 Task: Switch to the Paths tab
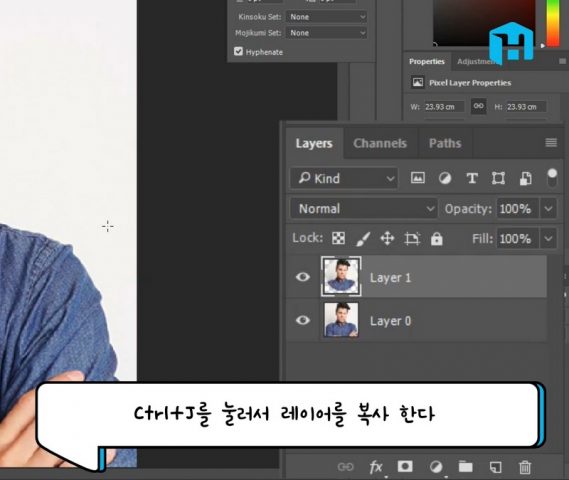[445, 143]
